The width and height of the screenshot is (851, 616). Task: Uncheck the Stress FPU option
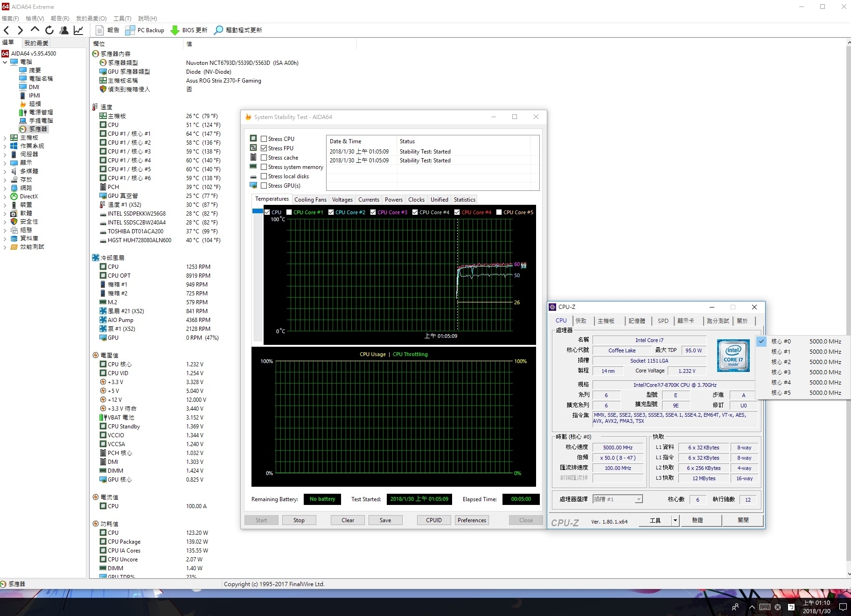point(264,148)
